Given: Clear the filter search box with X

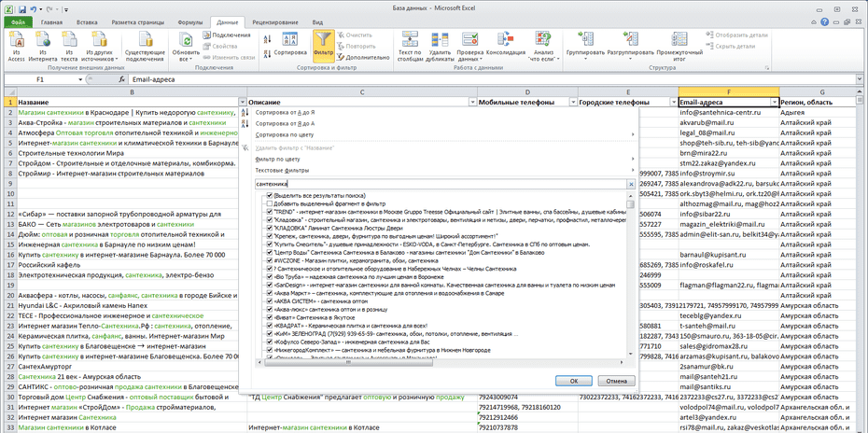Looking at the screenshot, I should tap(631, 184).
